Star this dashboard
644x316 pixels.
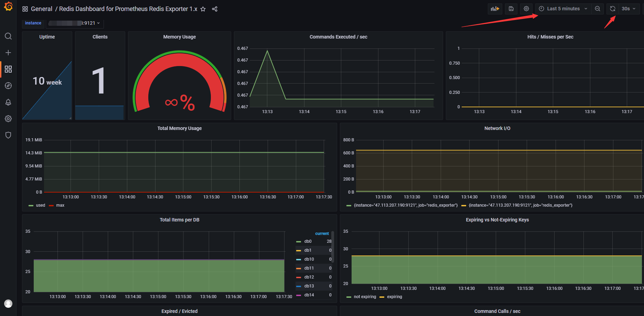coord(203,9)
